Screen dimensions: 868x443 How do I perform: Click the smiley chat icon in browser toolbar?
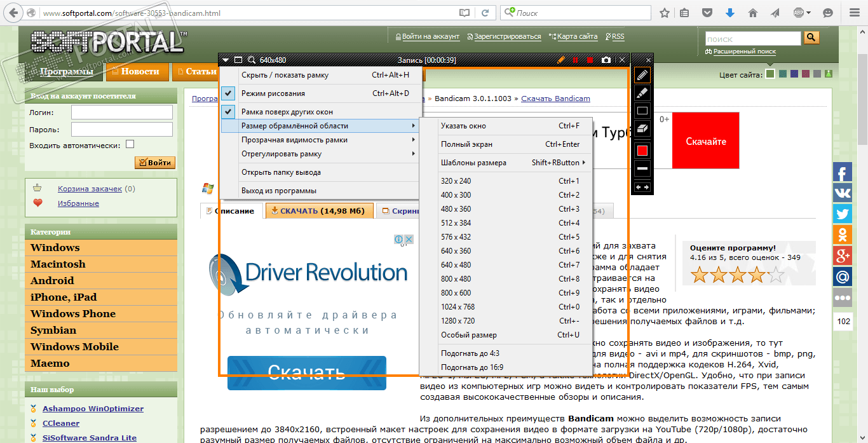pos(828,13)
